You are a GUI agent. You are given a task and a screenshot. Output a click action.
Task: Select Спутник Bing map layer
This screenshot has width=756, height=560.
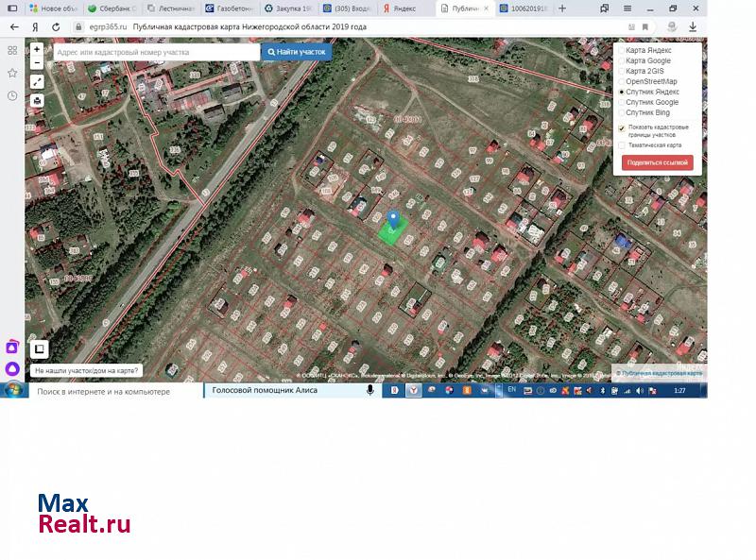621,112
